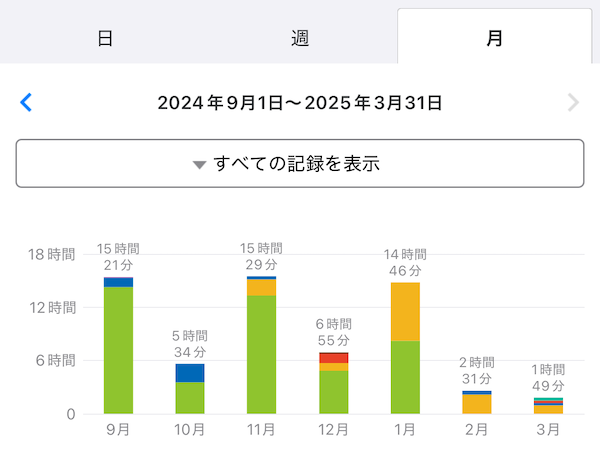600x466 pixels.
Task: Tap the green segment of 1月 bar
Action: pyautogui.click(x=405, y=378)
